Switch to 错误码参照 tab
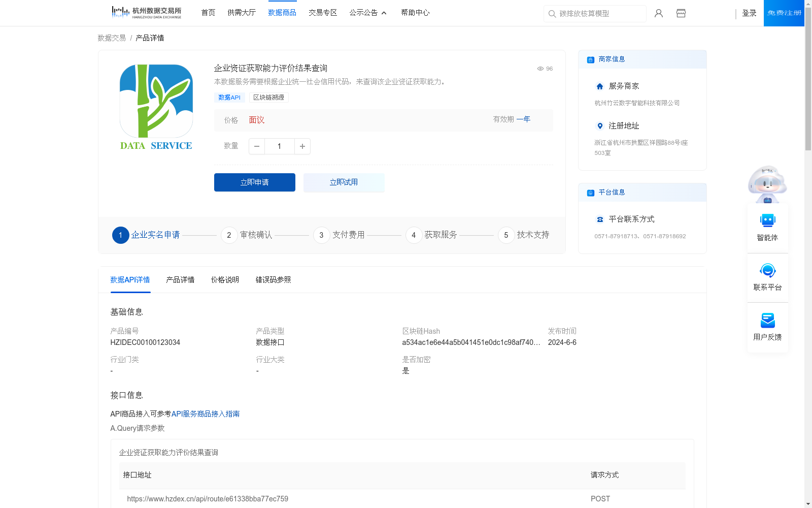This screenshot has height=508, width=812. [x=273, y=280]
